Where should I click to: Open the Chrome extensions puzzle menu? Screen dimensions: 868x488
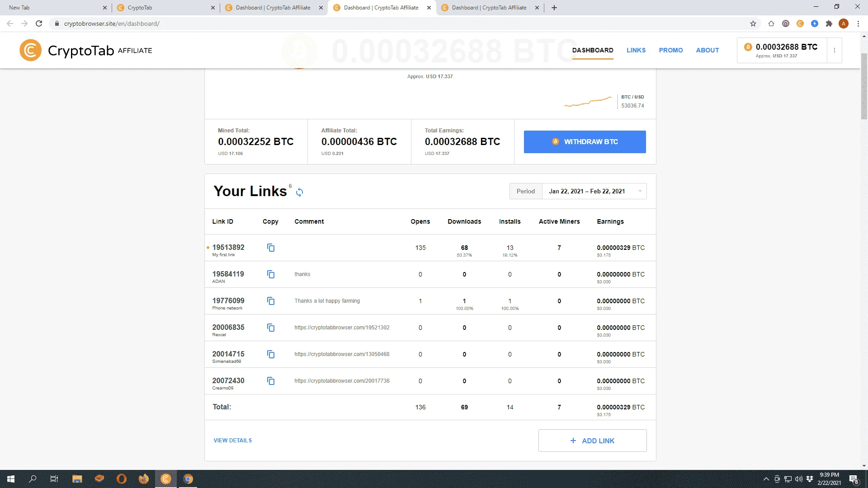click(x=829, y=23)
